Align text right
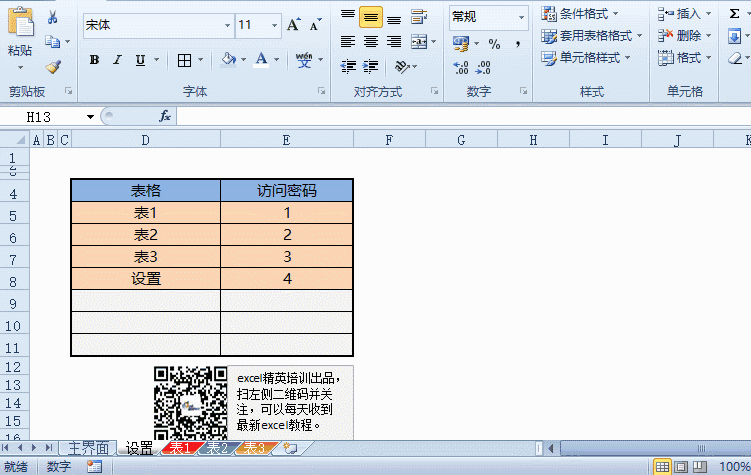The height and width of the screenshot is (475, 751). [x=394, y=42]
